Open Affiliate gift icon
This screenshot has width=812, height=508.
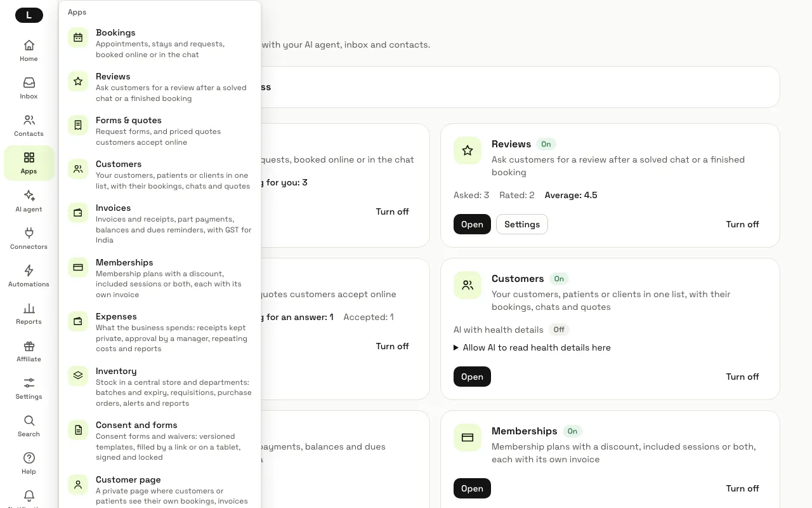[x=29, y=351]
